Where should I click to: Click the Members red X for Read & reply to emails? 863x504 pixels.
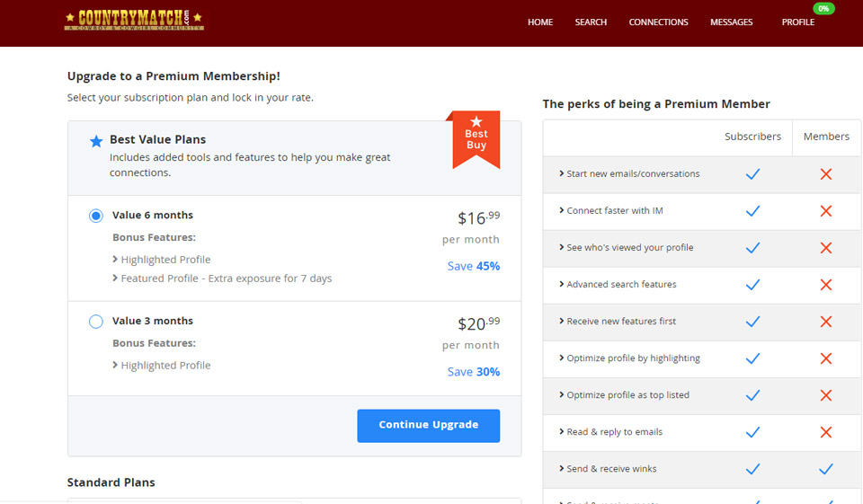coord(826,432)
